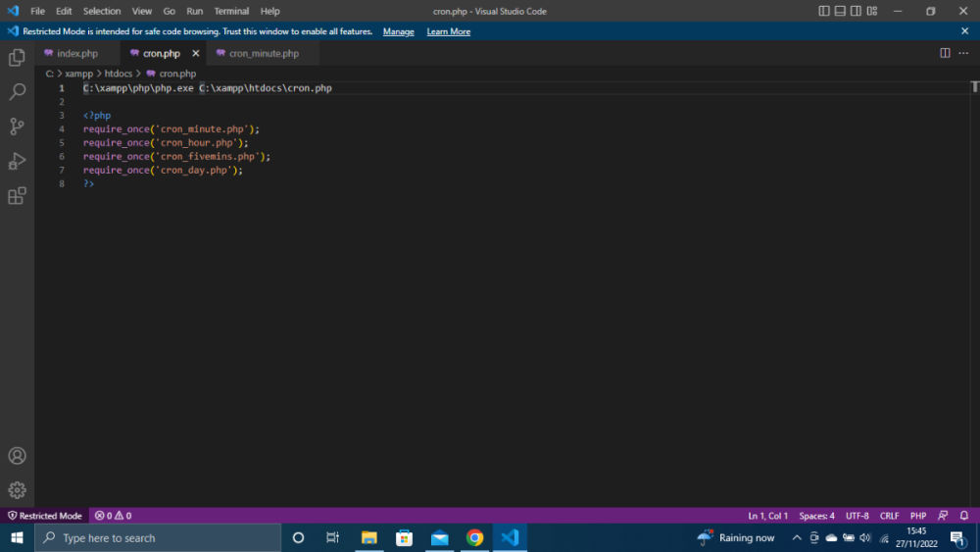Open the Extensions view
Screen dimensions: 980x552
tap(17, 196)
